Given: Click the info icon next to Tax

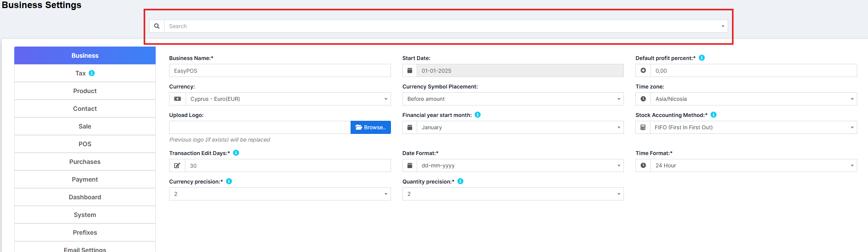Looking at the screenshot, I should click(92, 73).
